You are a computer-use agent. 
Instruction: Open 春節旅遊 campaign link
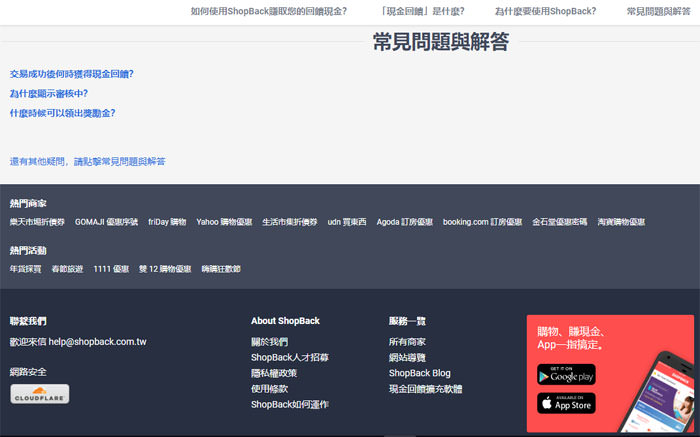pyautogui.click(x=67, y=269)
